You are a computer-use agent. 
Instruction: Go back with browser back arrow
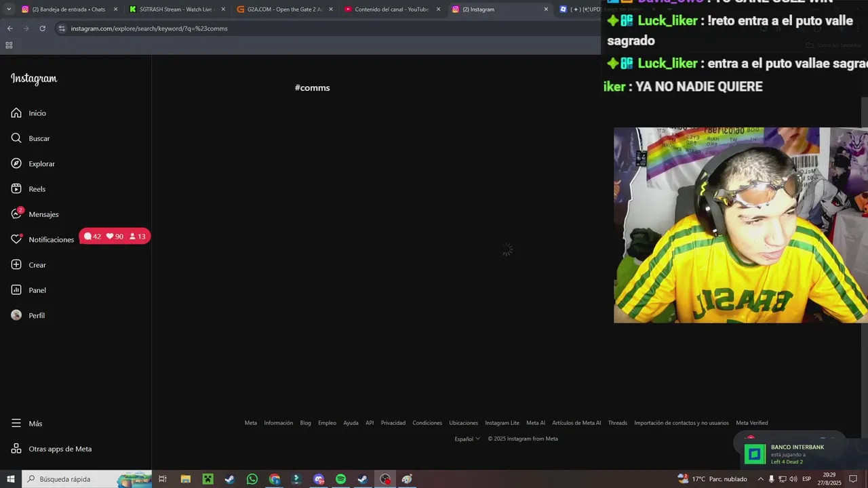click(x=9, y=28)
